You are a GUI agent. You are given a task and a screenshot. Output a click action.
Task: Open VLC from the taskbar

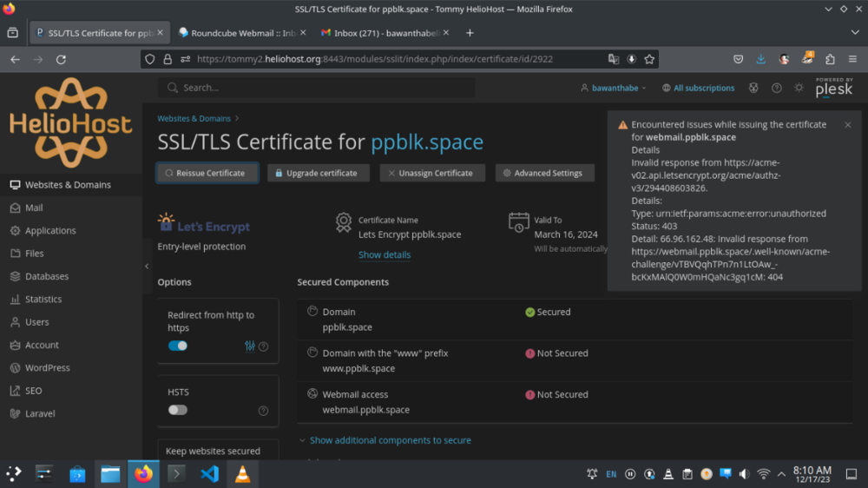242,474
